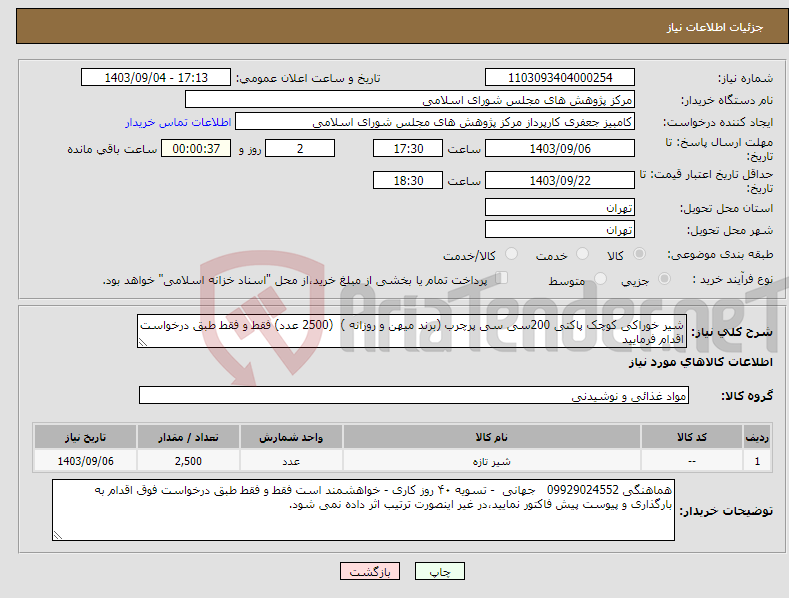This screenshot has height=598, width=789.
Task: Click the response deadline date 1403/09/06 field
Action: point(560,148)
